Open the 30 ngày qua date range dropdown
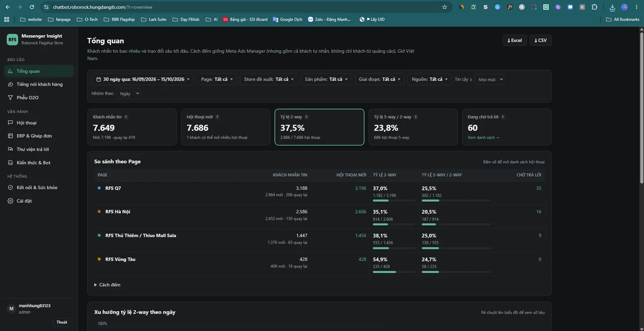 (x=143, y=79)
